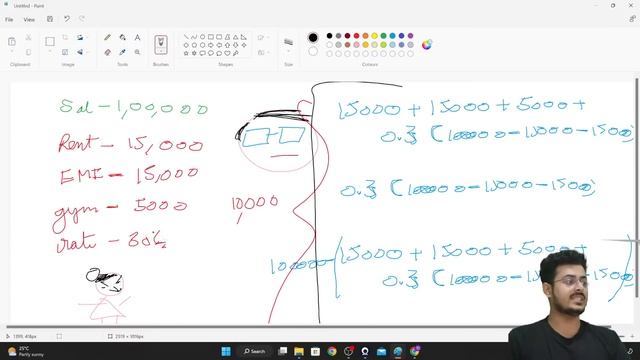
Task: Activate the Colour 2 white selector
Action: 313,51
